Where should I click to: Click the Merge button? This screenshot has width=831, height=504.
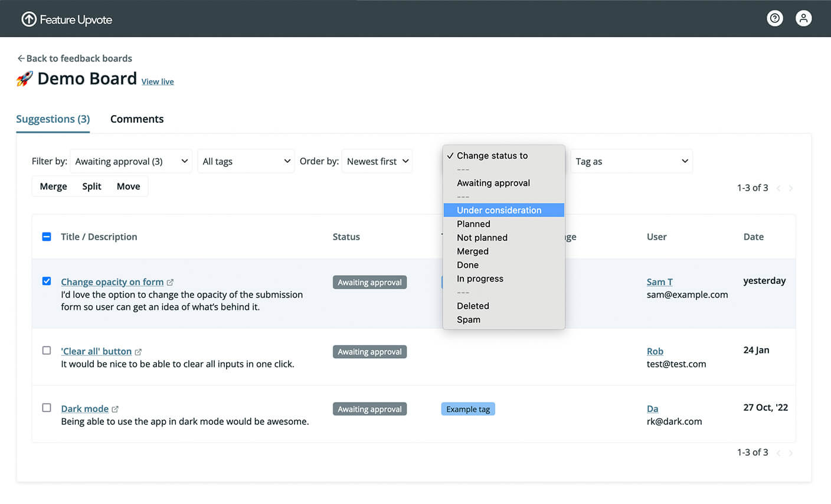tap(53, 186)
